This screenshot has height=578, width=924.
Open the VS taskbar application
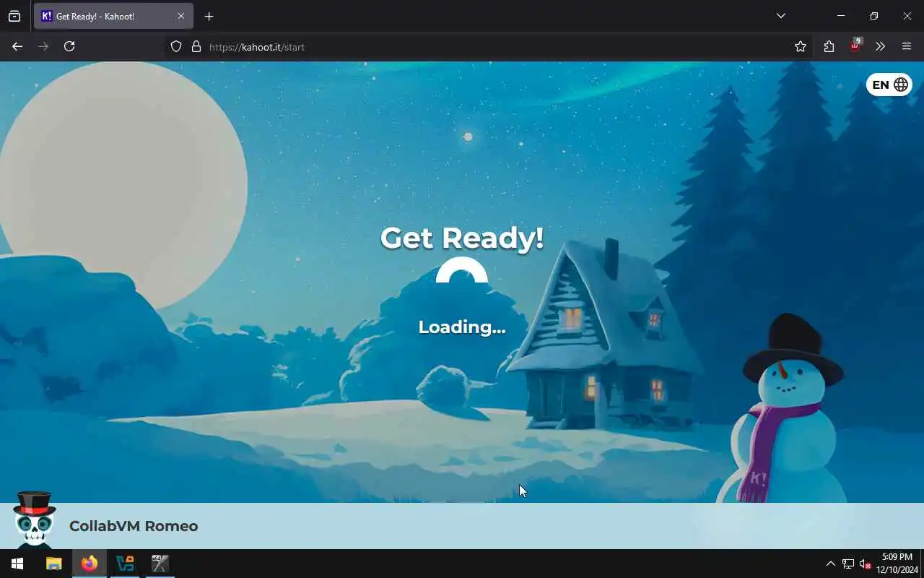click(125, 564)
